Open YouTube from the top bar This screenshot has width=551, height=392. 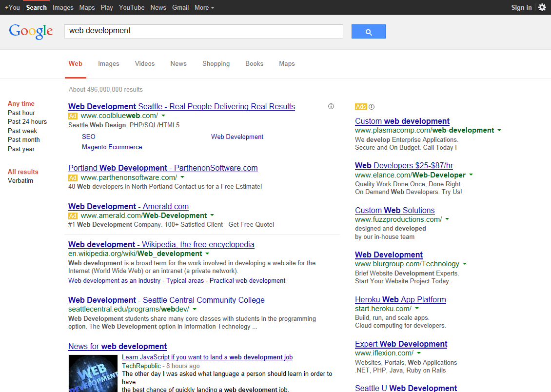click(132, 7)
